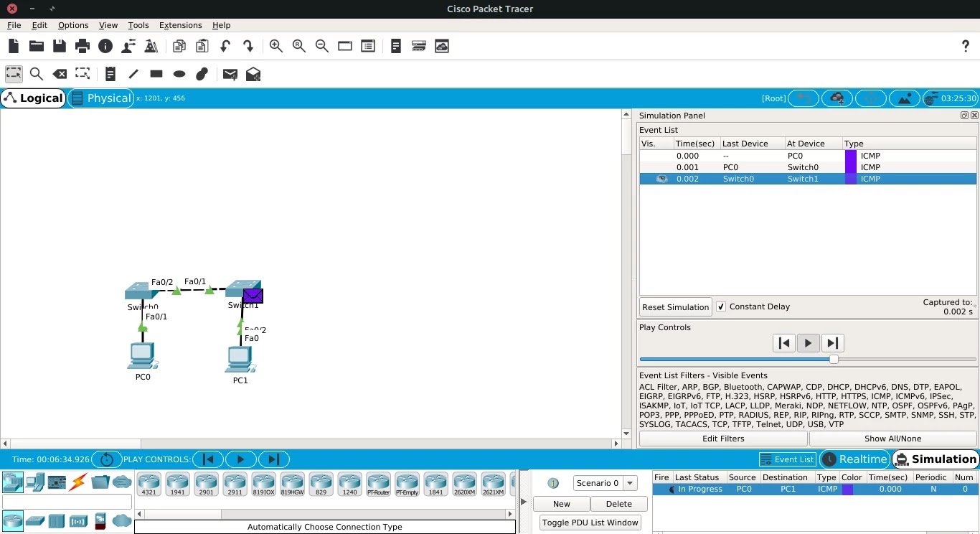Zoom in on the workspace
This screenshot has height=534, width=980.
[x=276, y=46]
